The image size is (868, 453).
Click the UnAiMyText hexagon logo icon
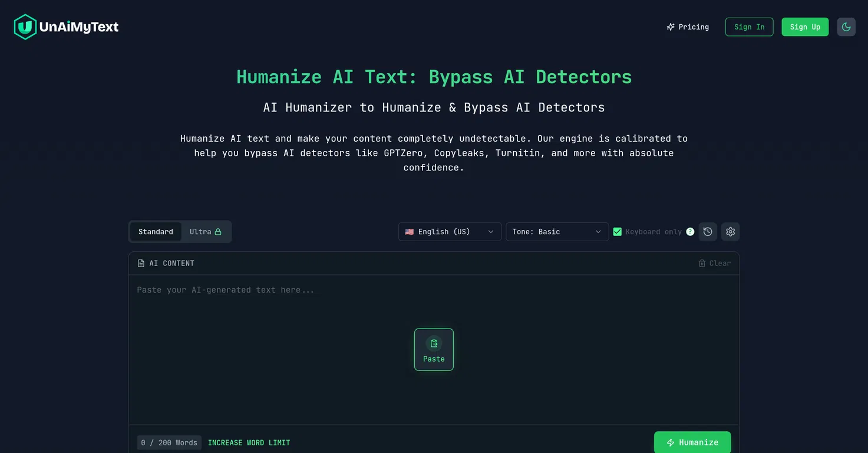click(25, 27)
